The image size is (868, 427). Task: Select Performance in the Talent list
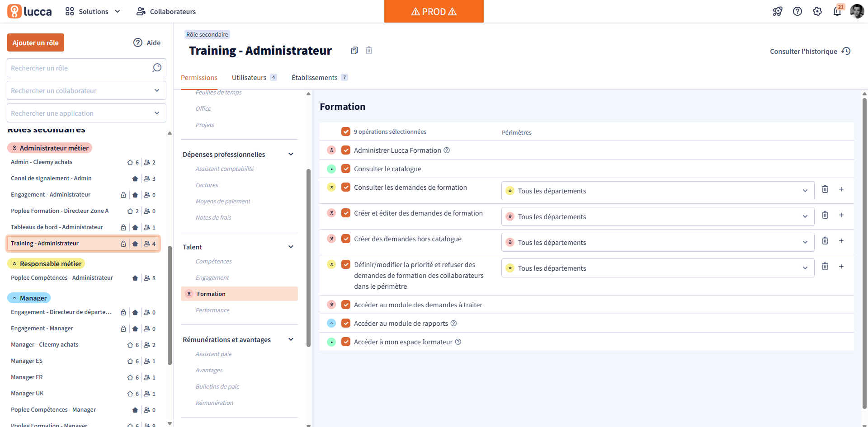point(212,310)
